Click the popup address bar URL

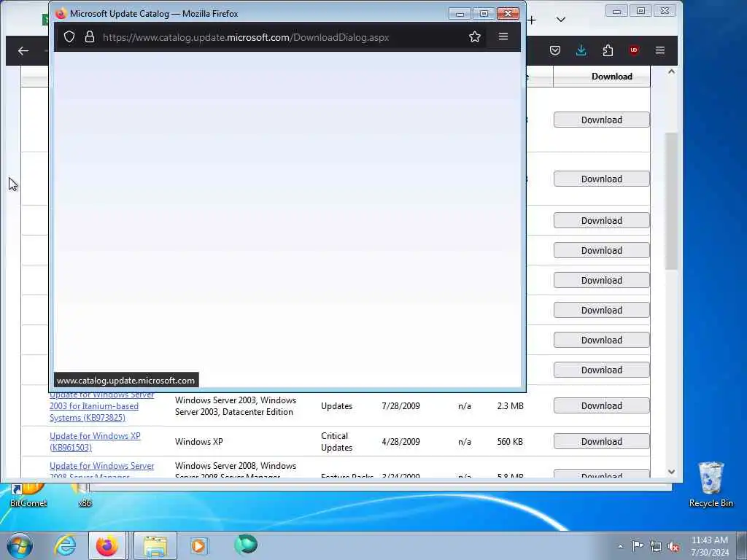(x=246, y=37)
